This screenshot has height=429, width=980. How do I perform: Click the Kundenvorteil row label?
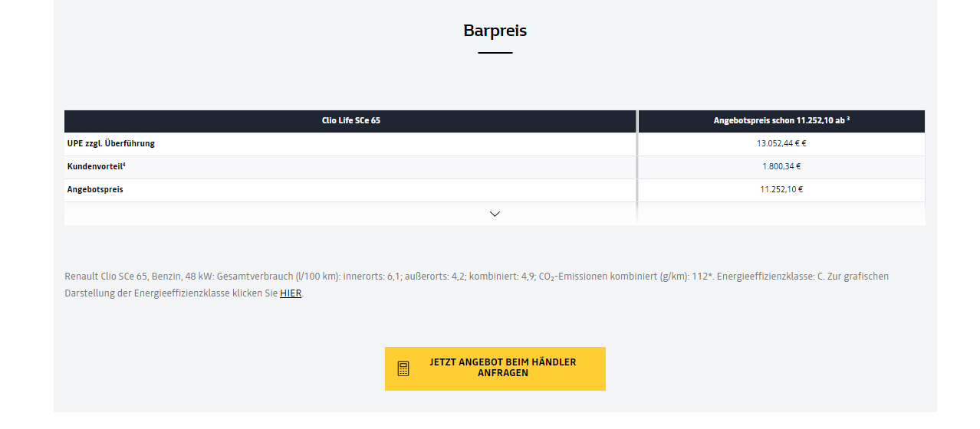(96, 166)
